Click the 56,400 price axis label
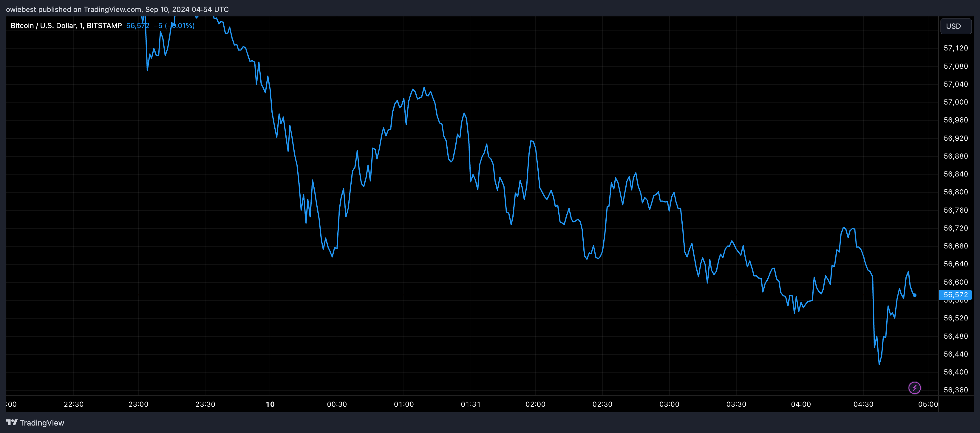 tap(956, 372)
